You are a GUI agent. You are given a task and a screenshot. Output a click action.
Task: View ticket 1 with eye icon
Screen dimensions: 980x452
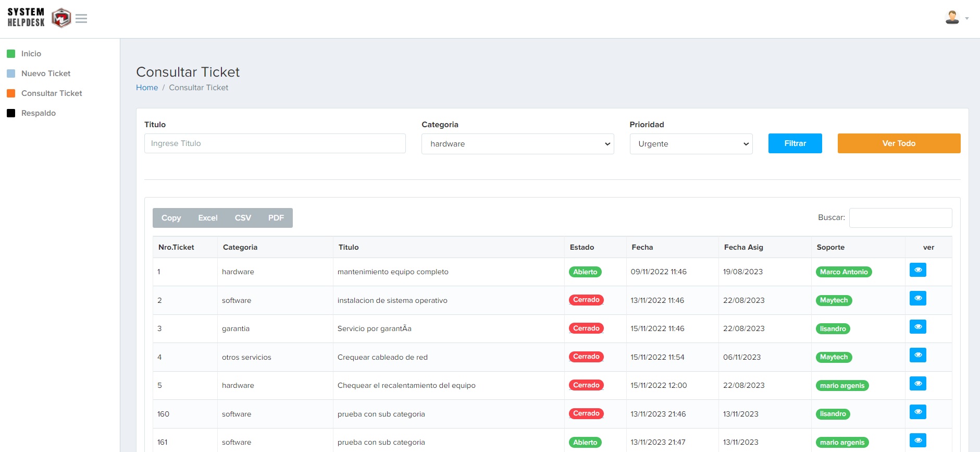(917, 270)
